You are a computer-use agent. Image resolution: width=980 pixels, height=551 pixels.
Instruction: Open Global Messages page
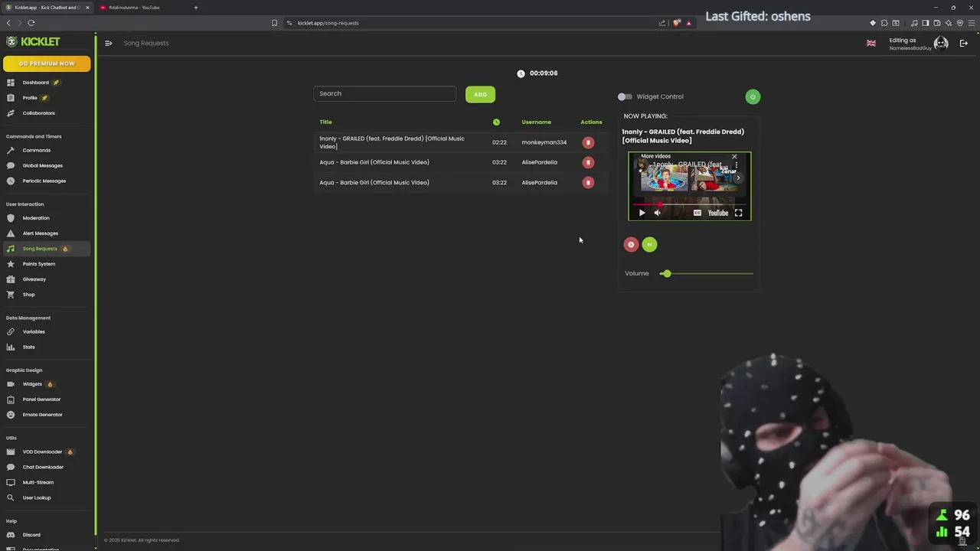[x=42, y=165]
